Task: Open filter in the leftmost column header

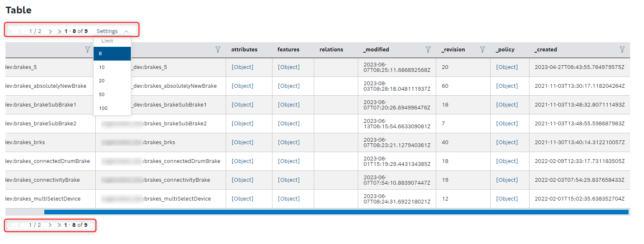Action: (87, 50)
